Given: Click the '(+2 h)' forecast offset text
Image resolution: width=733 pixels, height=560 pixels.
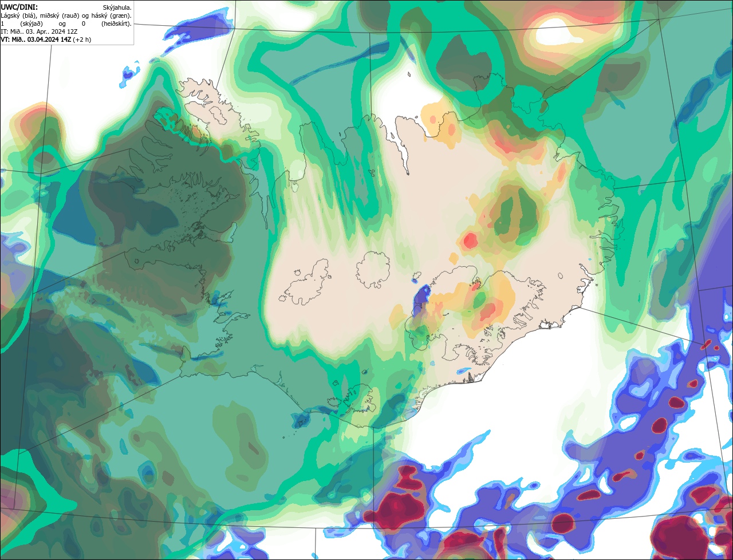Looking at the screenshot, I should [82, 40].
